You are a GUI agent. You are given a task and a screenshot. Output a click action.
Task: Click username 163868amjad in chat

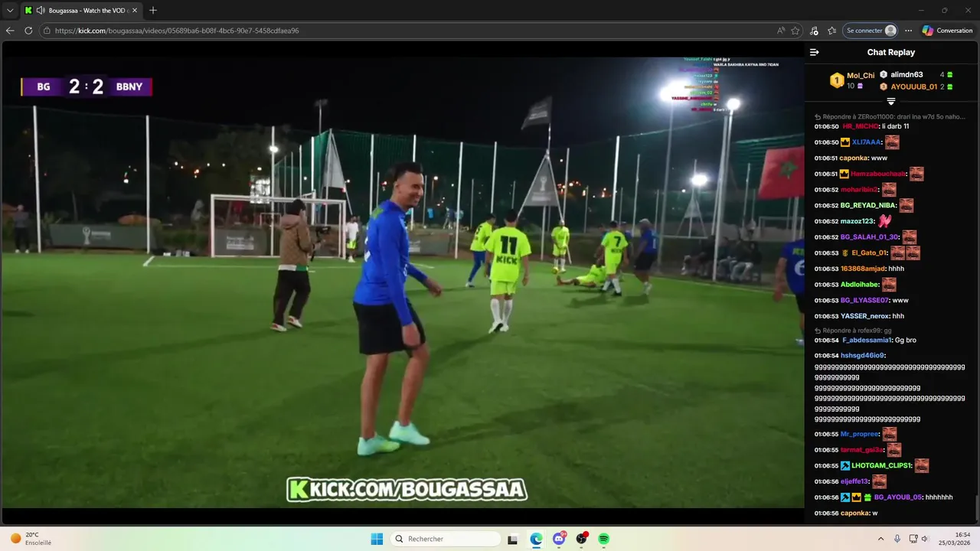click(862, 269)
